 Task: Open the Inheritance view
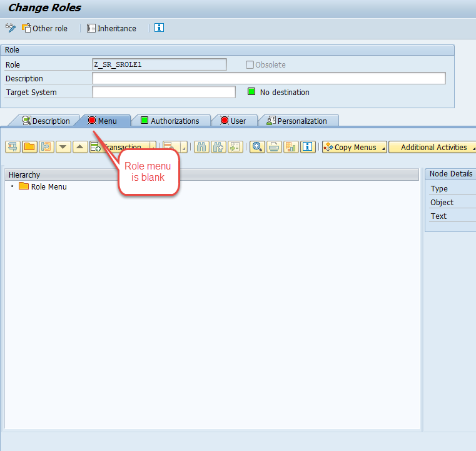coord(111,28)
